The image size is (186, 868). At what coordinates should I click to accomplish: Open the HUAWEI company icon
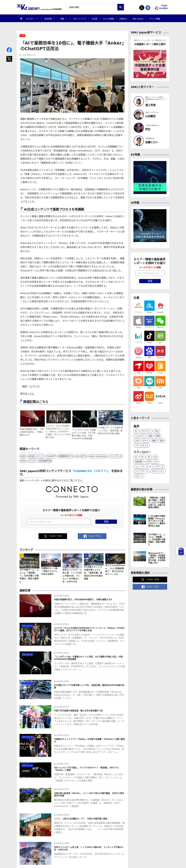160,306
